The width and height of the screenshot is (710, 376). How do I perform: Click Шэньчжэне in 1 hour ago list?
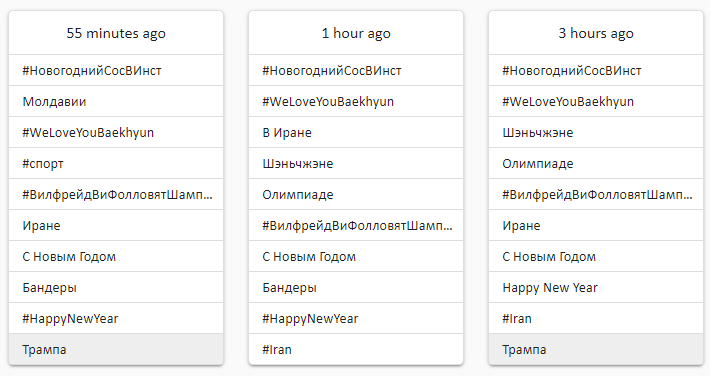click(356, 164)
